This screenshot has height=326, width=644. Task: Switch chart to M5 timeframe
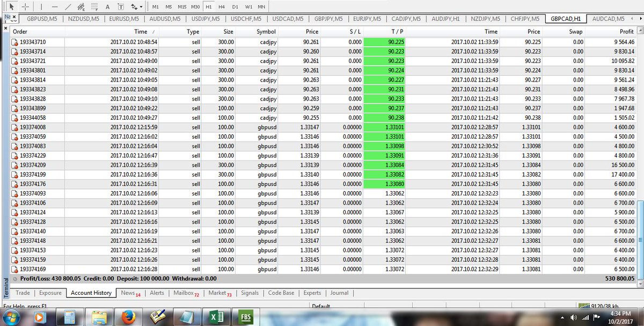coord(169,6)
